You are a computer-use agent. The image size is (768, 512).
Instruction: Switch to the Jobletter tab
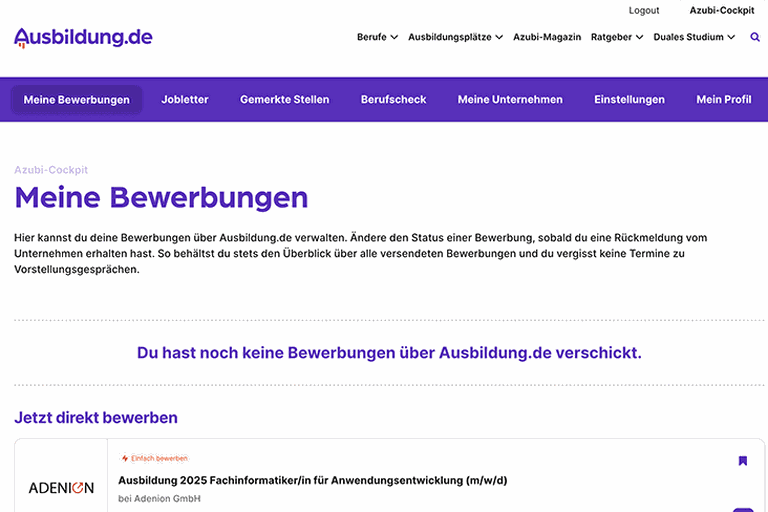click(185, 100)
